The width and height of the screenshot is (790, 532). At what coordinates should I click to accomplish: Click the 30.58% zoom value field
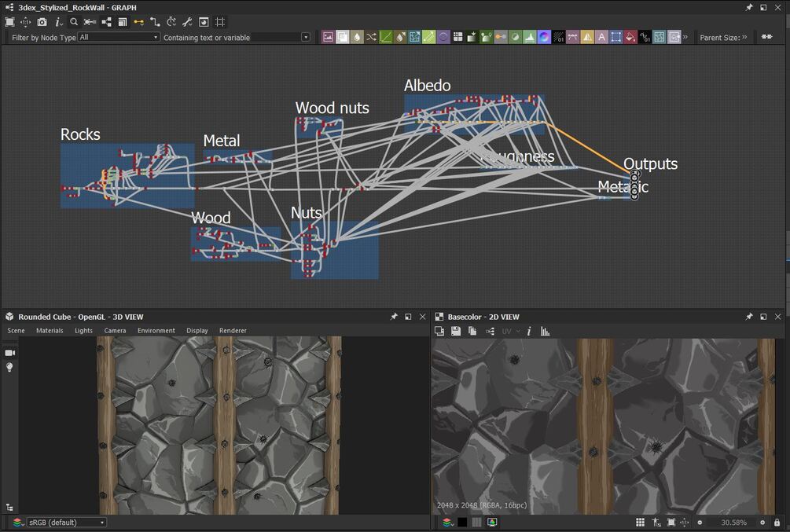(x=734, y=523)
